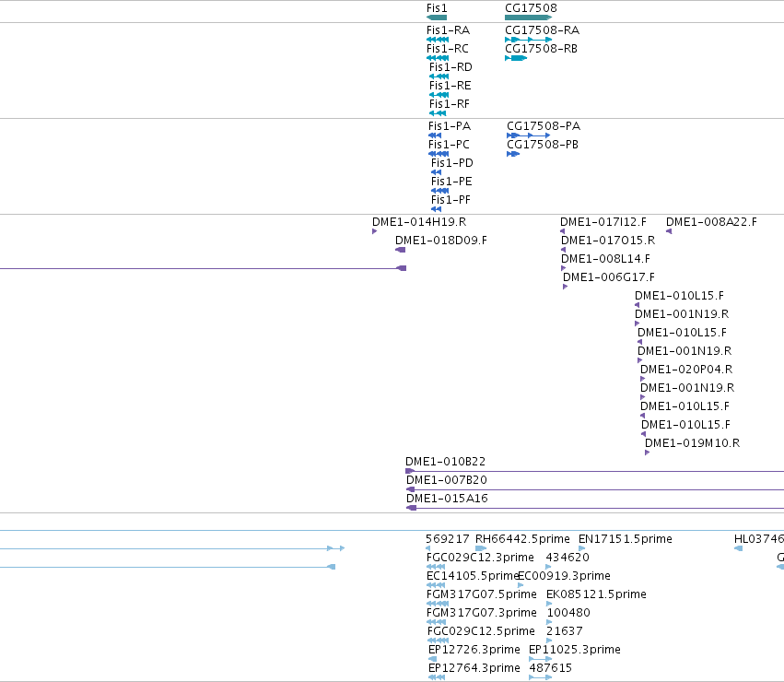The height and width of the screenshot is (682, 784).
Task: Click the CG17508-RA transcript label
Action: (x=542, y=30)
